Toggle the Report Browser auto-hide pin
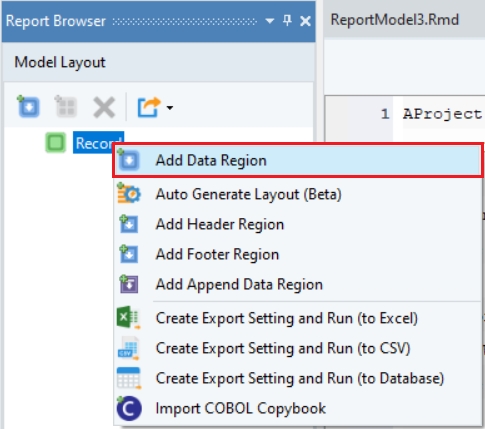This screenshot has height=429, width=485. coord(287,21)
